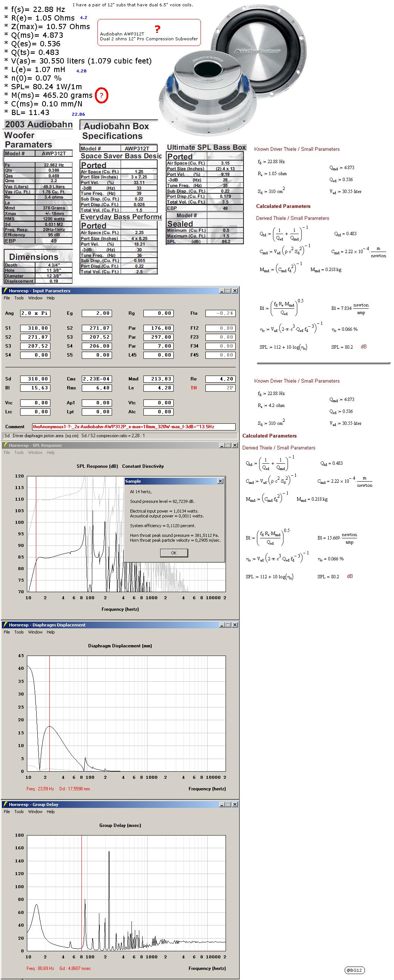The height and width of the screenshot is (980, 394).
Task: Select the Lrc input field
Action: click(35, 412)
